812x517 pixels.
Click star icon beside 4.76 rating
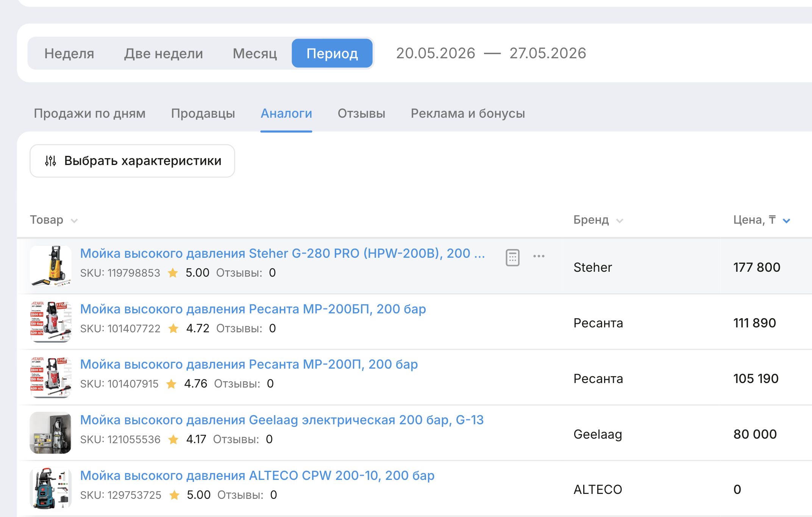(x=171, y=384)
